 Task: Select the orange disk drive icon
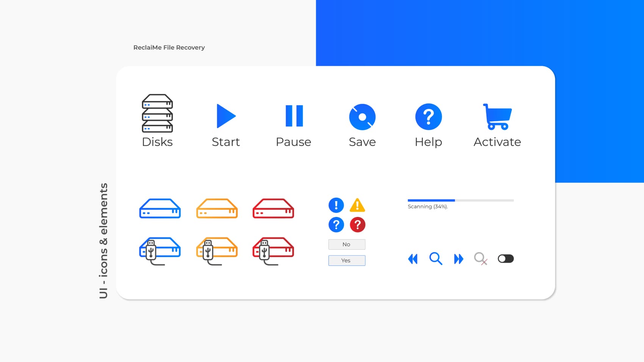217,209
